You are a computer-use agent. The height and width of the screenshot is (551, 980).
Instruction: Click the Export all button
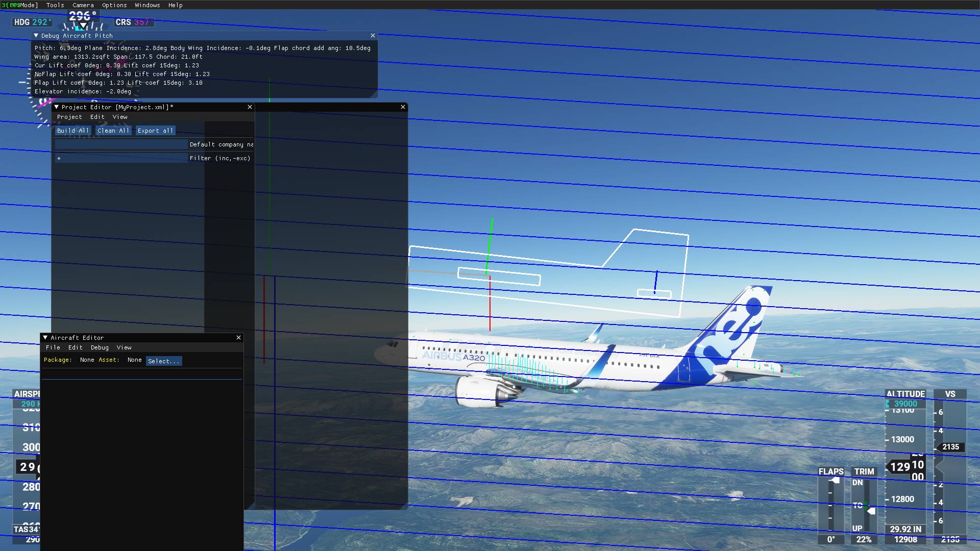click(x=156, y=131)
